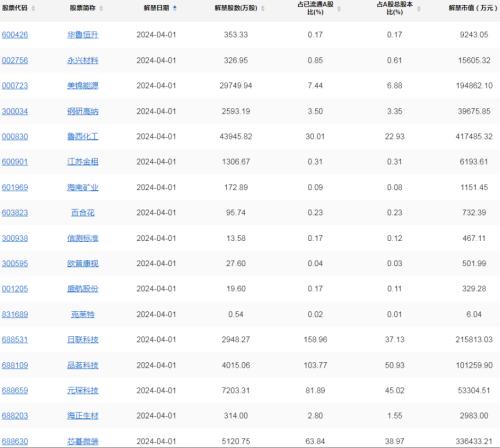
Task: Select total share ratio 50.93
Action: 395,365
